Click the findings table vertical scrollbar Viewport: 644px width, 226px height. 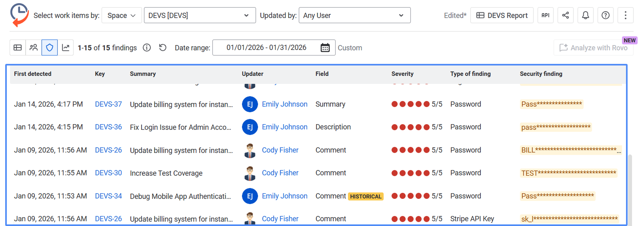point(630,190)
